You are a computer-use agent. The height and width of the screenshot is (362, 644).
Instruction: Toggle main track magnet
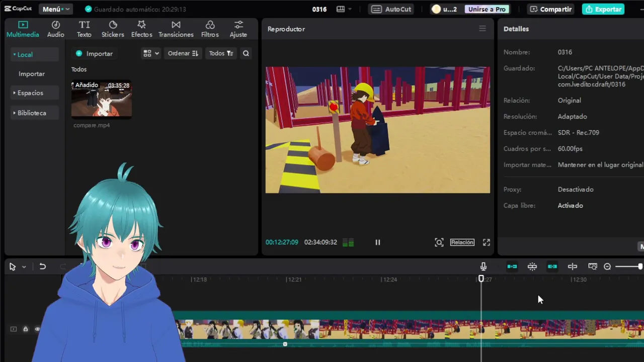tap(512, 266)
